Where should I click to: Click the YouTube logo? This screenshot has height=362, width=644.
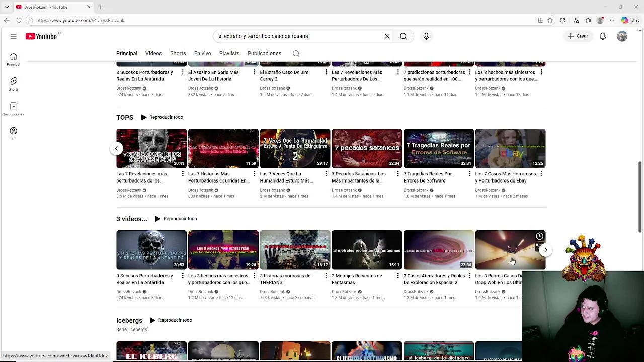click(x=42, y=36)
